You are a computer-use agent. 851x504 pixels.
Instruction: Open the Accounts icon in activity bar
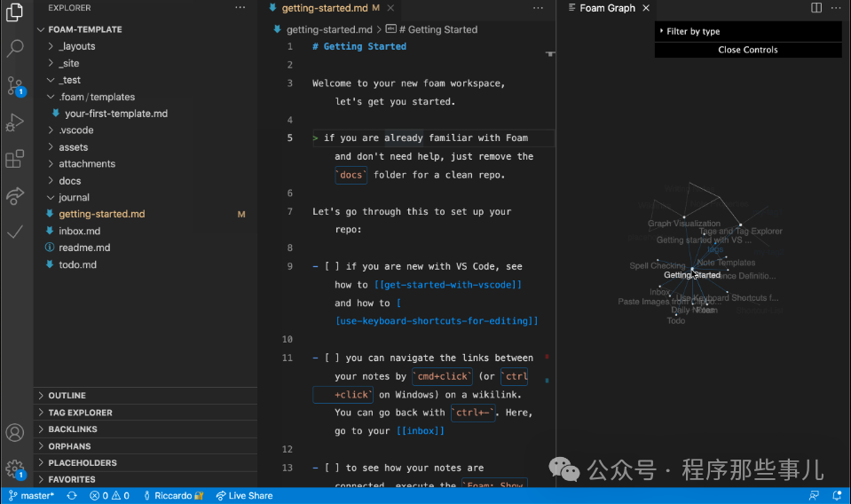[x=15, y=432]
